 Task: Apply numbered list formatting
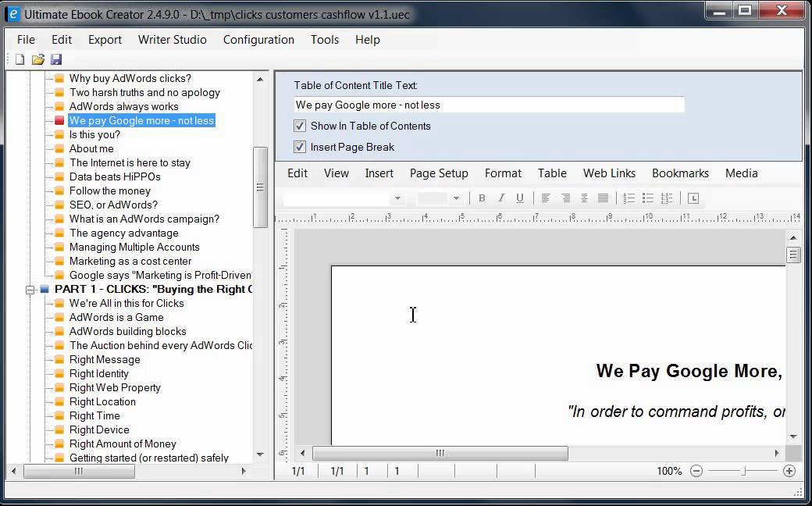(629, 198)
